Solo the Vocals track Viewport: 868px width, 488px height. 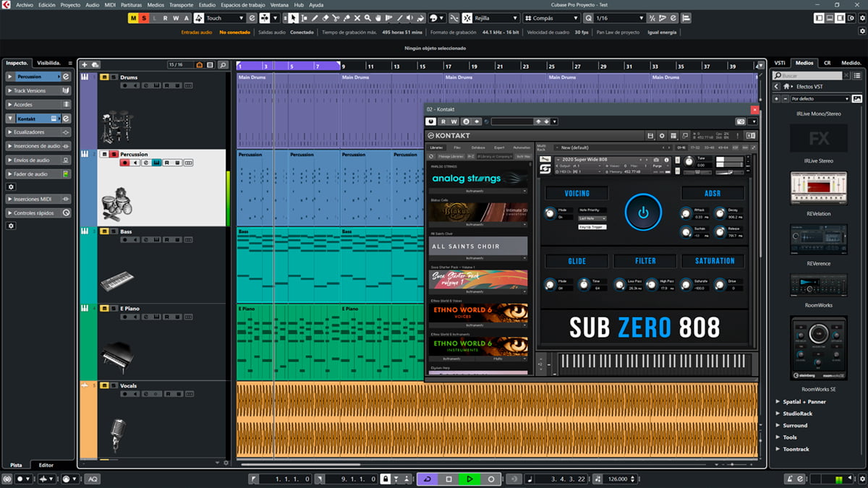click(x=114, y=385)
